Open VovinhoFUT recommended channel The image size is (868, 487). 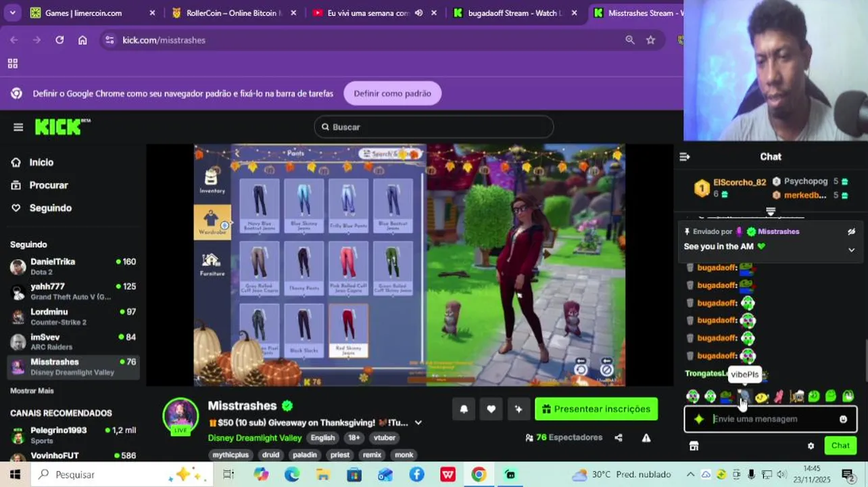pyautogui.click(x=73, y=457)
